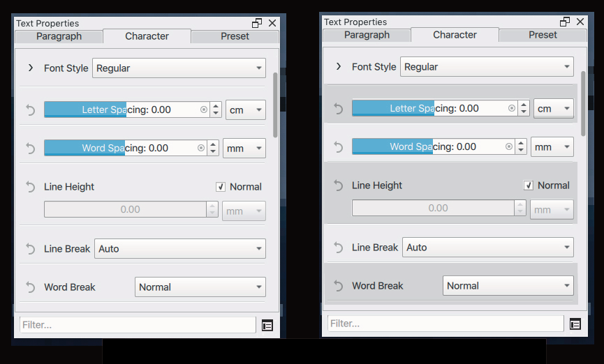Float the left Text Properties docker

[257, 24]
